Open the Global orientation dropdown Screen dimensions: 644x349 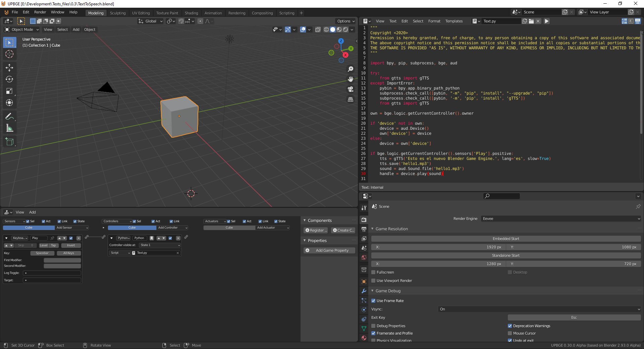pyautogui.click(x=150, y=21)
